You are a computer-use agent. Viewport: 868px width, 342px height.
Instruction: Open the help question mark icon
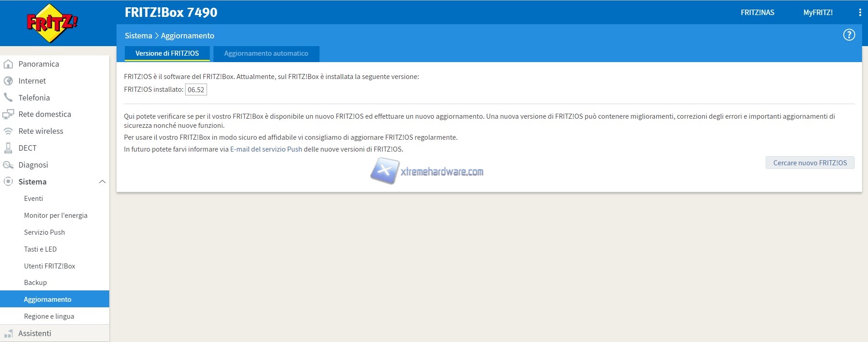pyautogui.click(x=849, y=35)
